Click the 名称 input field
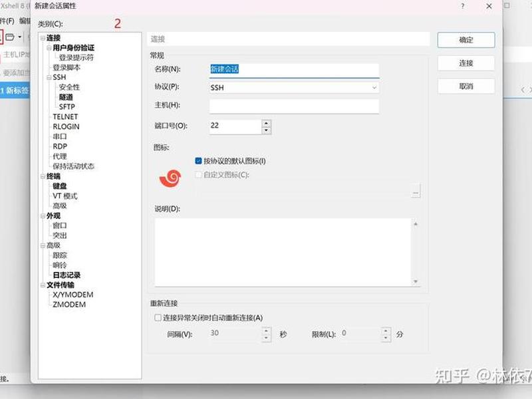Image resolution: width=532 pixels, height=399 pixels. pos(294,70)
